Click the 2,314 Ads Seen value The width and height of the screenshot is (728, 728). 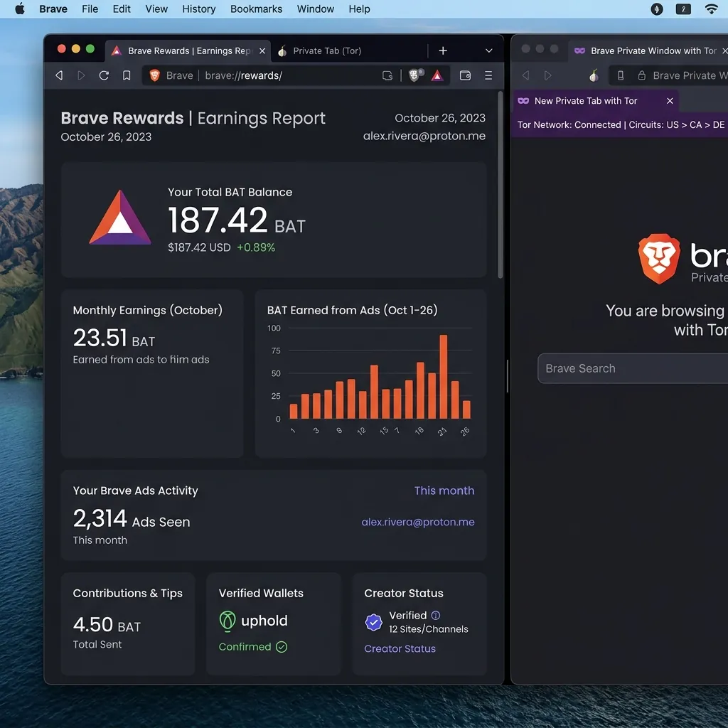(x=132, y=518)
